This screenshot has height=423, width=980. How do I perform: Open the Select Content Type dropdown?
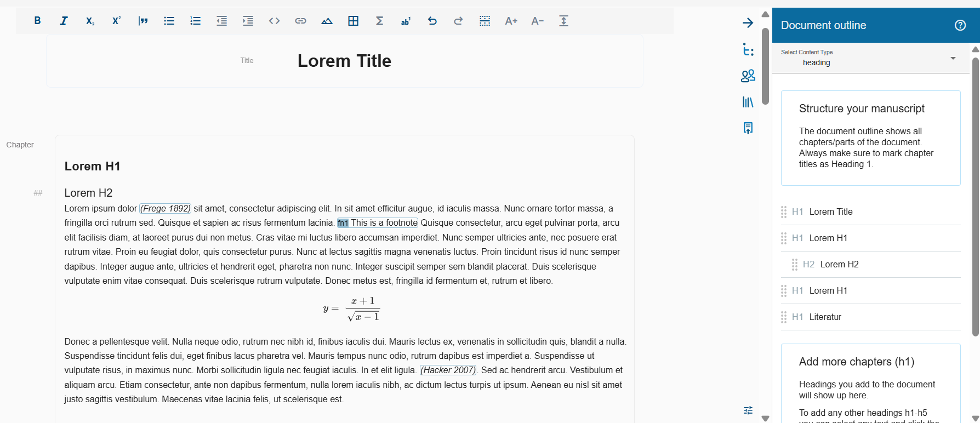(870, 58)
